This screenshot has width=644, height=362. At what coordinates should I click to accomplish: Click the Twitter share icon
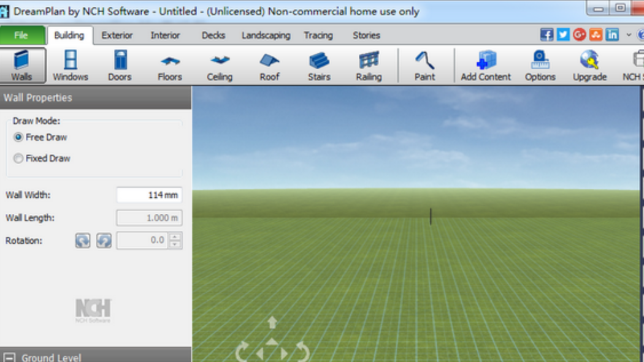point(563,35)
